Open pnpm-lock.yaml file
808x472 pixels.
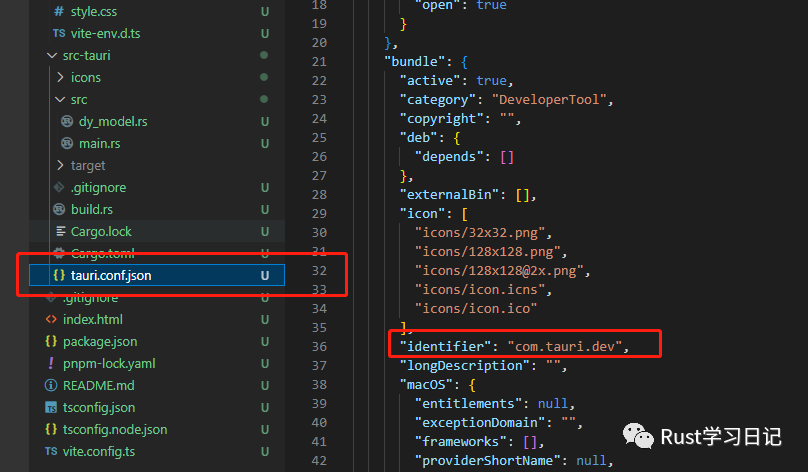click(109, 364)
